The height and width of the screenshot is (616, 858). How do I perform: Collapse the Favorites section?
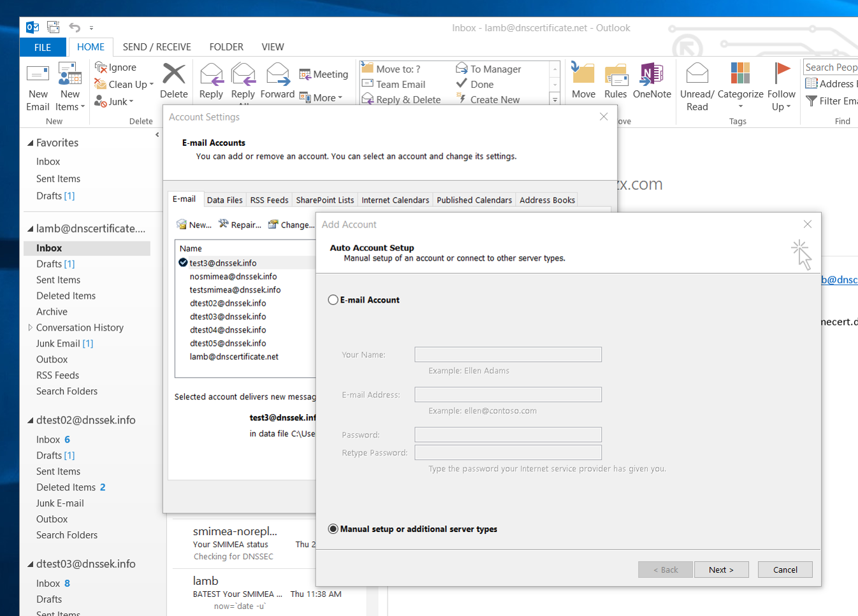(30, 143)
